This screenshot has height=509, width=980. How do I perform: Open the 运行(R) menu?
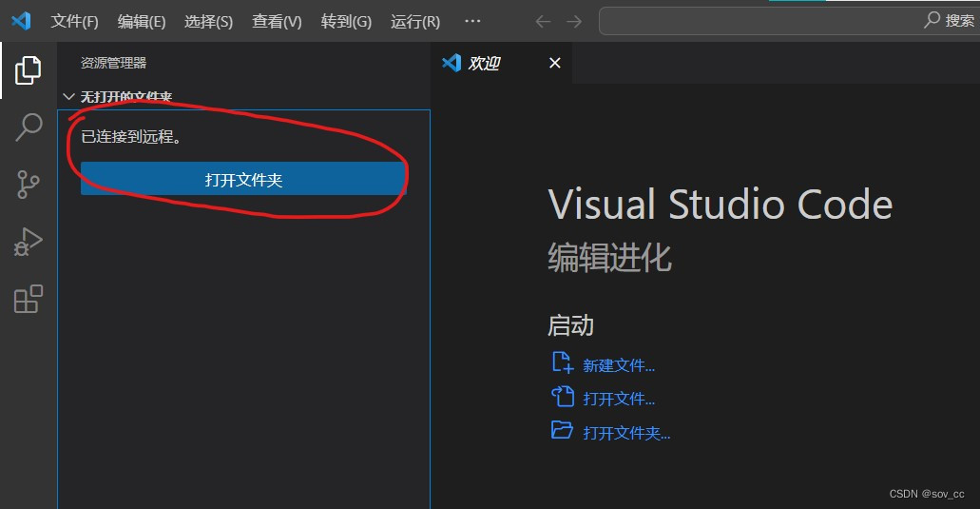coord(415,22)
